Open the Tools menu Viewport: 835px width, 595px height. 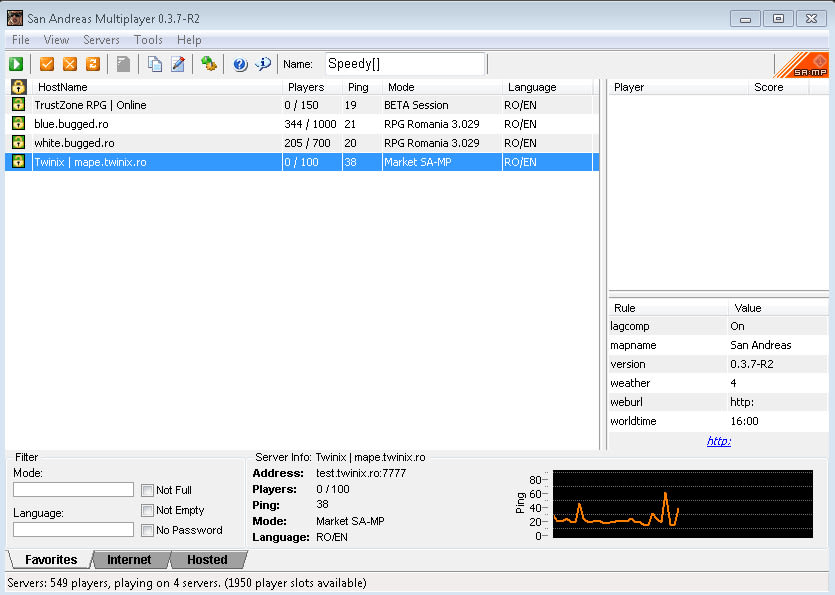(x=148, y=40)
